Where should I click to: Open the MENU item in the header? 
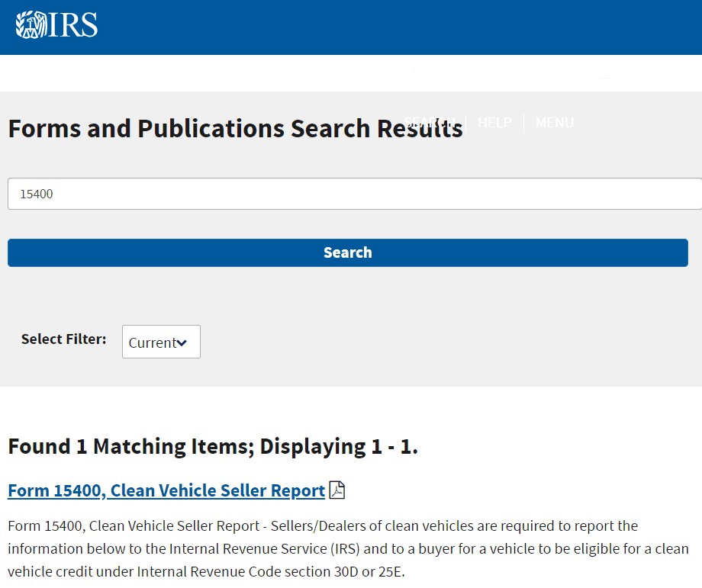(x=555, y=123)
